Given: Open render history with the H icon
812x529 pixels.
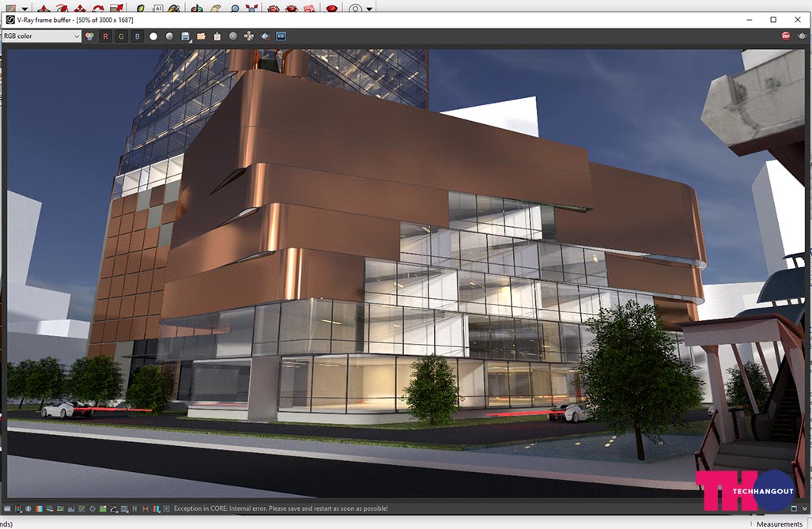Looking at the screenshot, I should coord(134,508).
